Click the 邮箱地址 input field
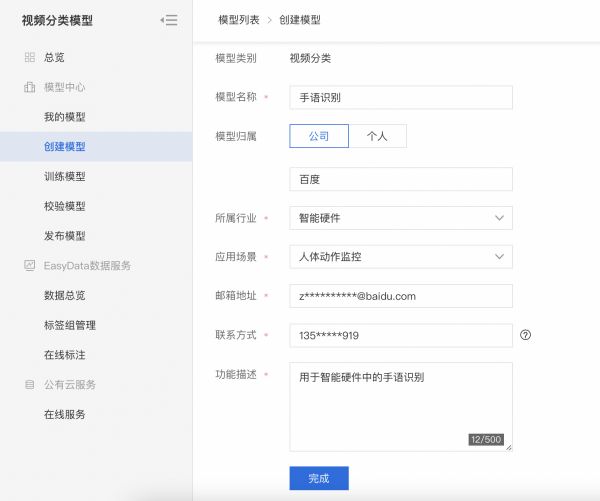Screen dimensions: 600x501 (x=401, y=296)
